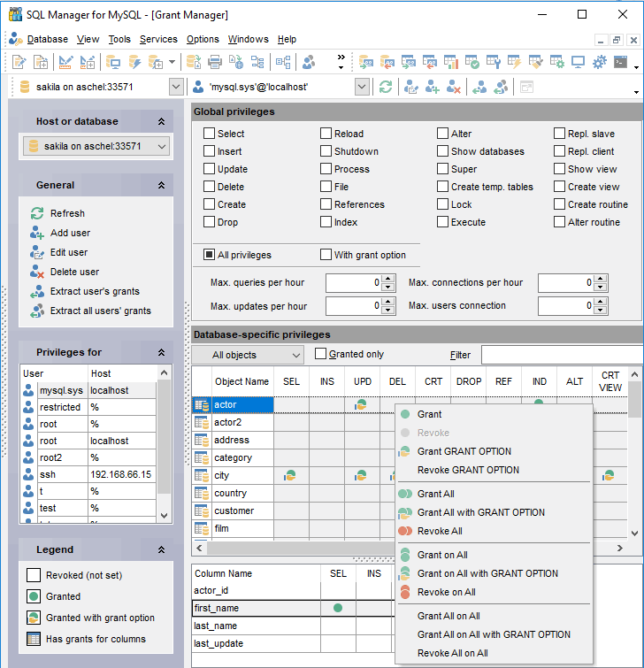Viewport: 644px width, 668px height.
Task: Collapse the Host or database panel
Action: [161, 121]
